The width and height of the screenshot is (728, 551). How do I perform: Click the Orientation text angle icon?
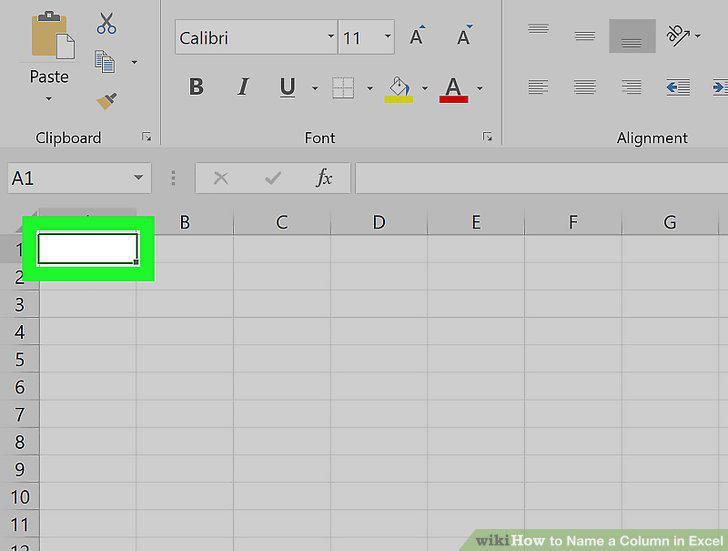pyautogui.click(x=677, y=35)
